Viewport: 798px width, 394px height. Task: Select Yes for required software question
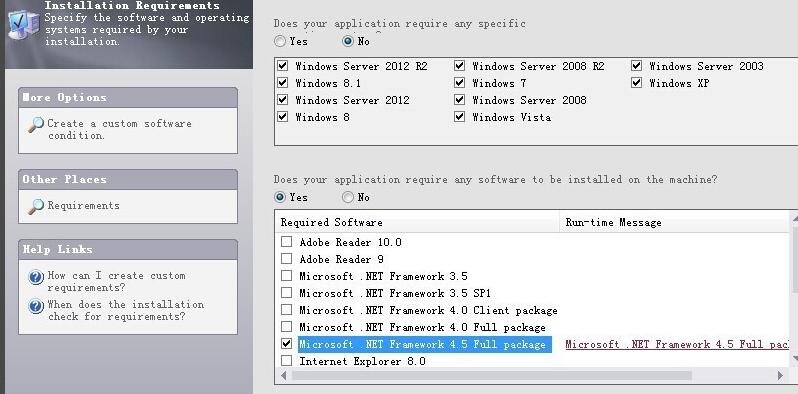point(280,197)
